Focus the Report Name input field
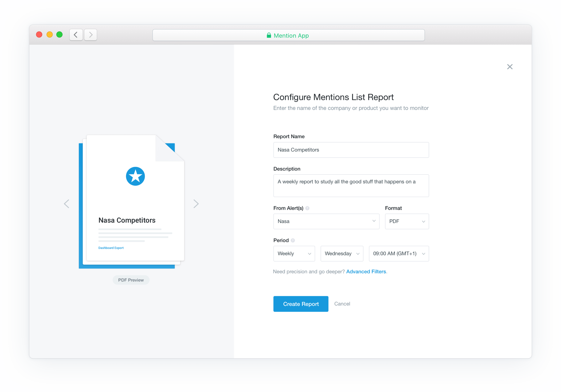 [351, 150]
